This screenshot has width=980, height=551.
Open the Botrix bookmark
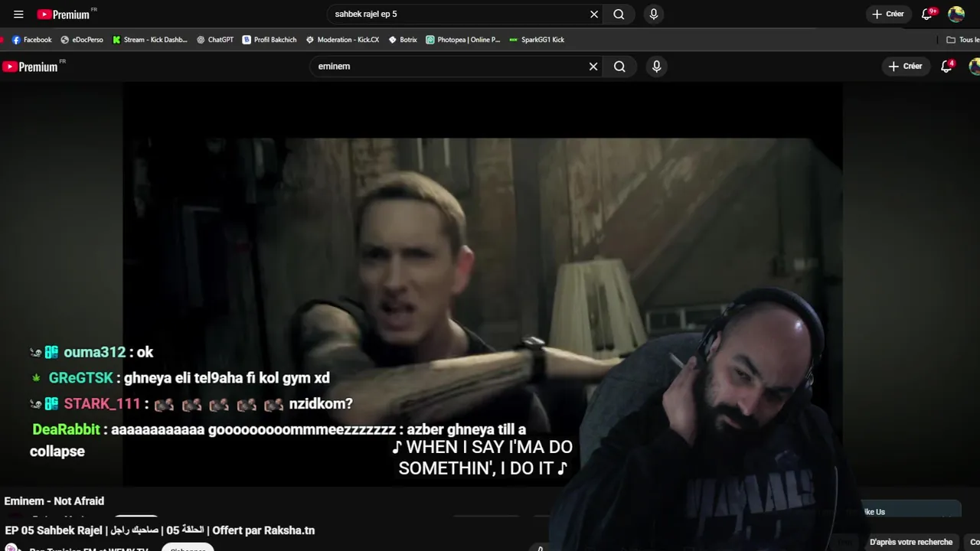(403, 40)
